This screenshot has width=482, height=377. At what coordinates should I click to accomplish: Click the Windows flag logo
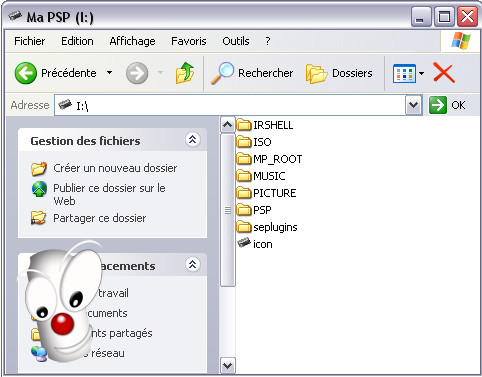pos(461,41)
